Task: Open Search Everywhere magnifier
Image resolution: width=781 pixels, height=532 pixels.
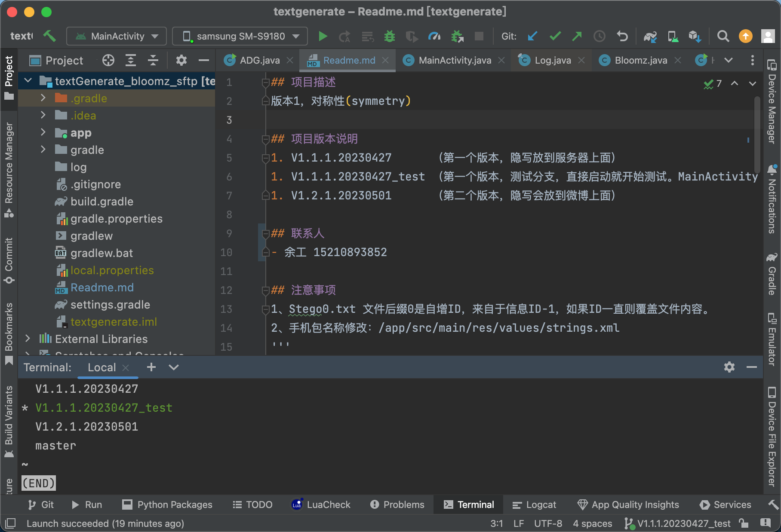Action: [723, 37]
